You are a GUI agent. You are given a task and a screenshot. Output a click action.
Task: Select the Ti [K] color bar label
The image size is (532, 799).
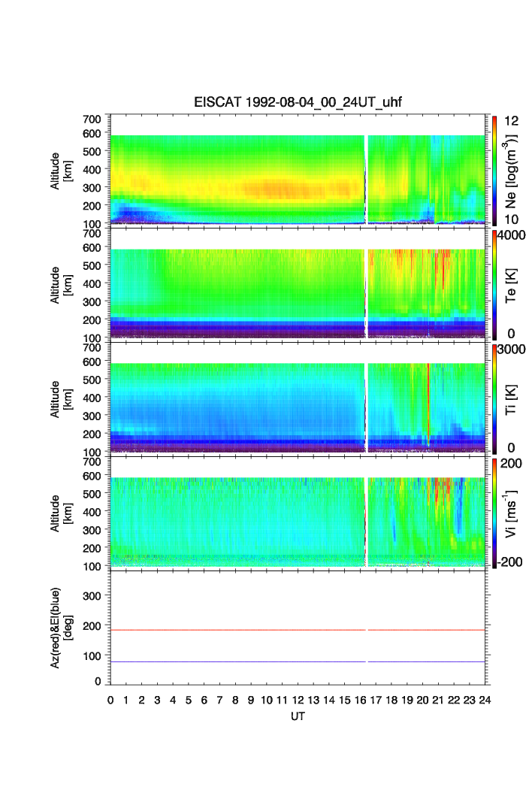[511, 400]
